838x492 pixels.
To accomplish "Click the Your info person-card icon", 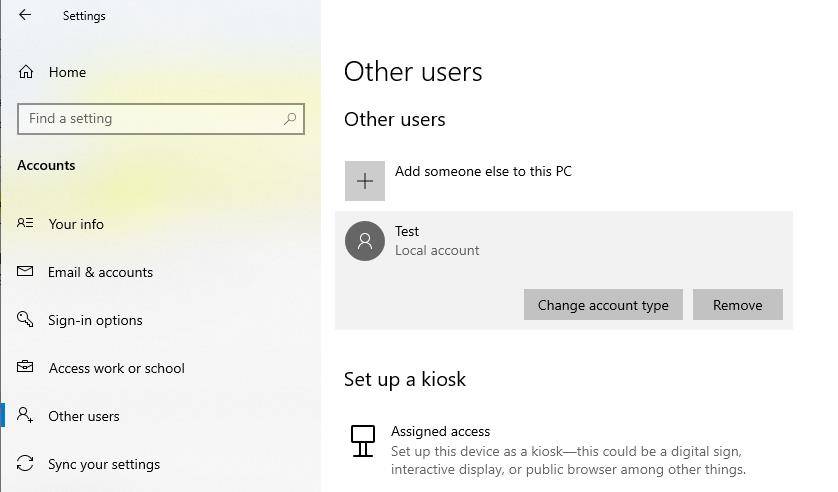I will (26, 224).
